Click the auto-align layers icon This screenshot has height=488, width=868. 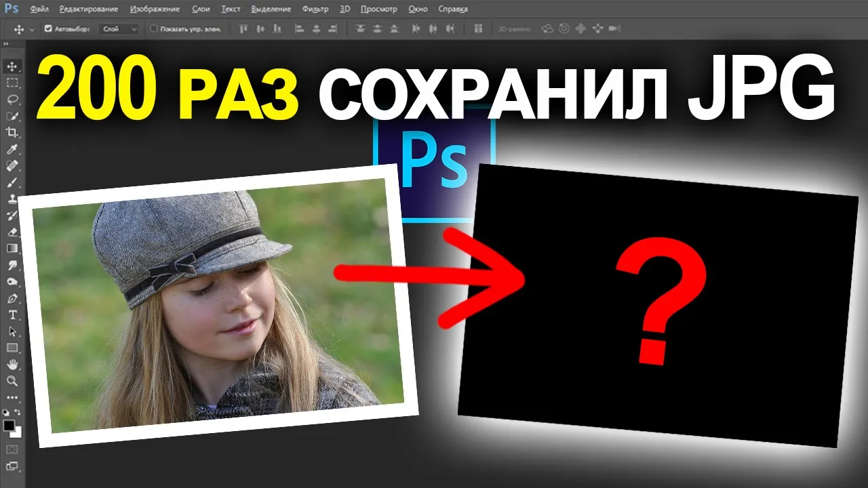coord(478,29)
